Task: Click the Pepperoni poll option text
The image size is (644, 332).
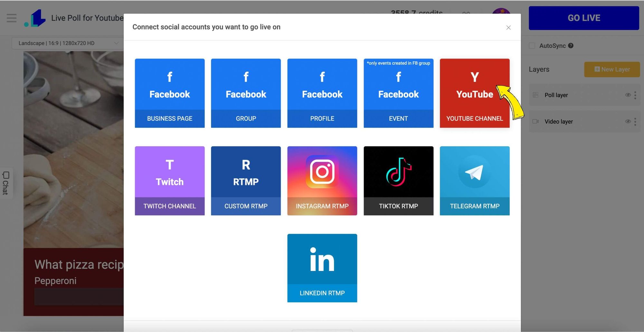Action: pos(55,281)
